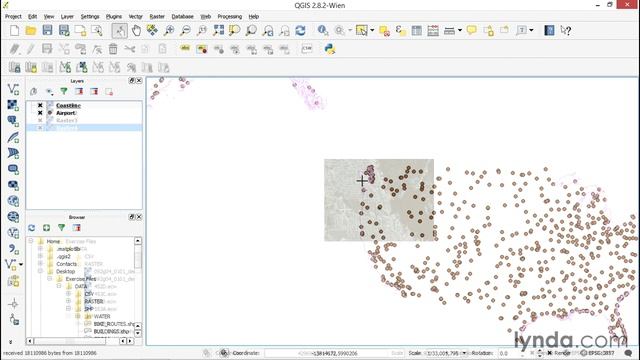Collapse the Desktop folder in Browser

tap(40, 271)
